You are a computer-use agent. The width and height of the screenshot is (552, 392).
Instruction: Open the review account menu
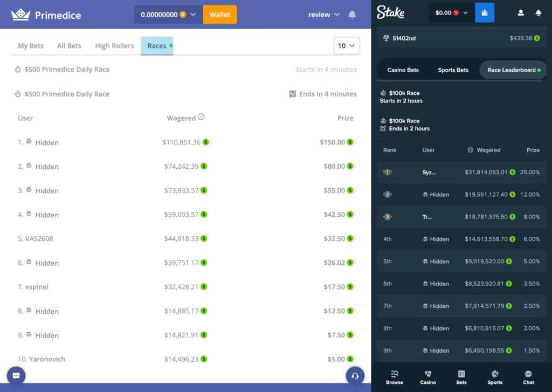pos(324,15)
